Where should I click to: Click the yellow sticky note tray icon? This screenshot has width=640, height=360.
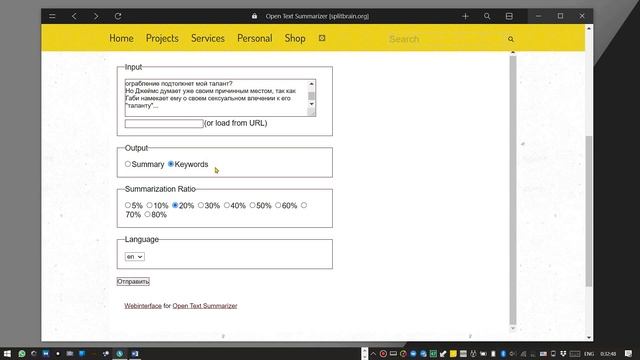(x=453, y=353)
